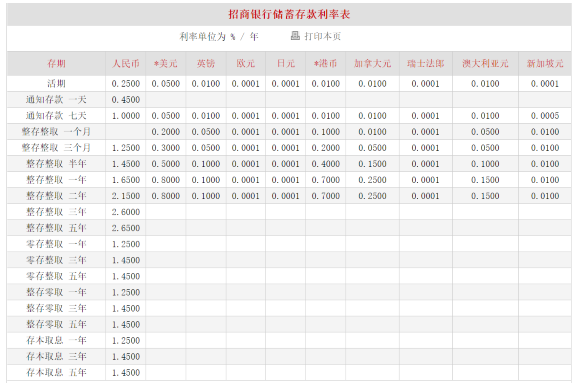
Task: Select the 整存整取 一年 row label
Action: click(56, 180)
